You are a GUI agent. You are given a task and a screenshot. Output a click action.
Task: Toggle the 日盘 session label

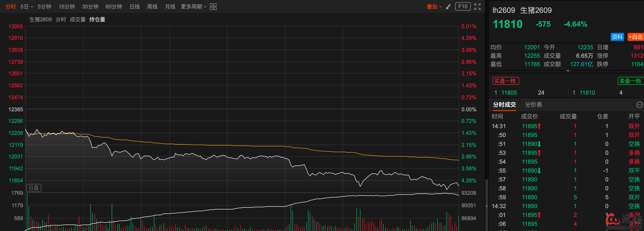(x=34, y=188)
